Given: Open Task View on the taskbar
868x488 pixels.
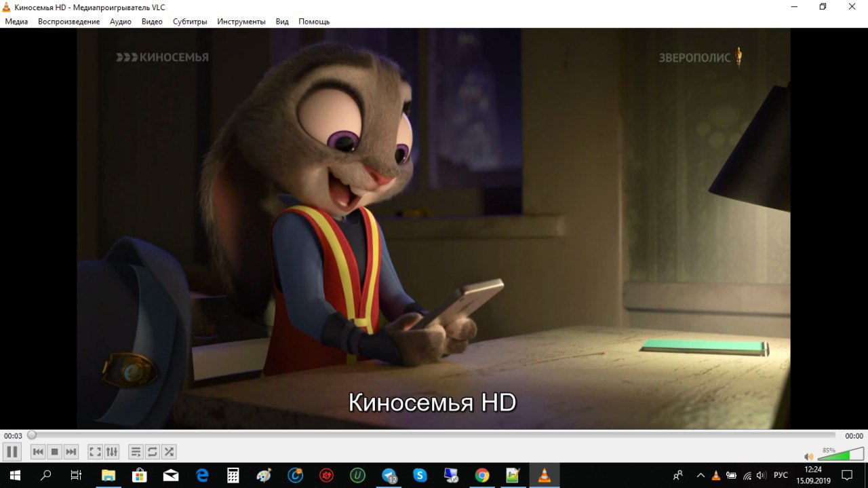Looking at the screenshot, I should coord(77,475).
